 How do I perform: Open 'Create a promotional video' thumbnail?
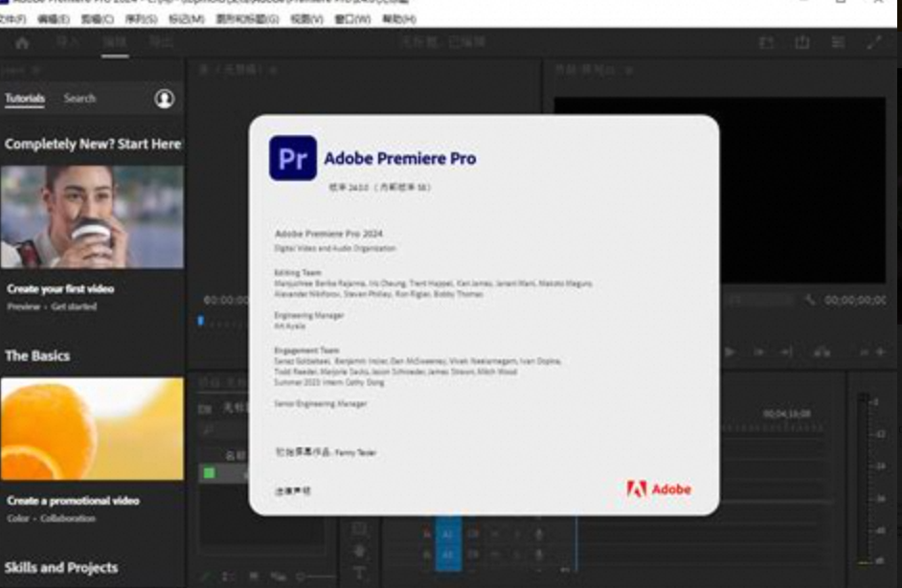[92, 429]
